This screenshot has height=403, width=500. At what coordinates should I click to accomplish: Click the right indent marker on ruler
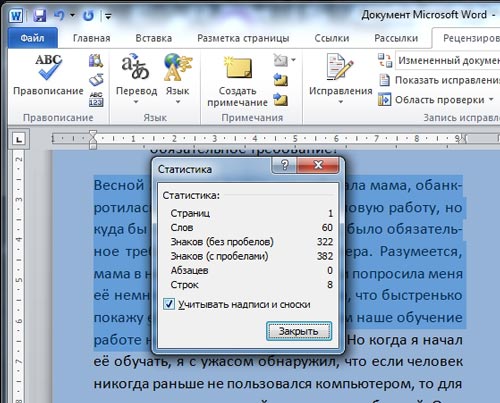[x=462, y=139]
